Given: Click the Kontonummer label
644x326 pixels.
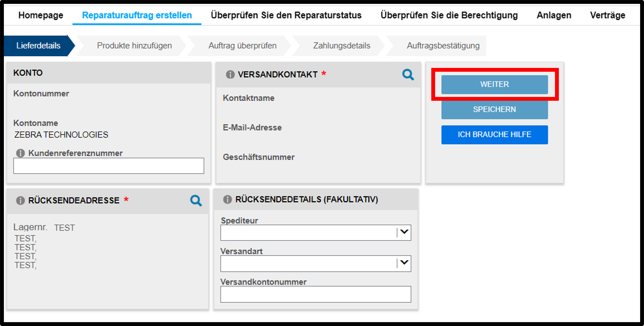Looking at the screenshot, I should point(41,94).
